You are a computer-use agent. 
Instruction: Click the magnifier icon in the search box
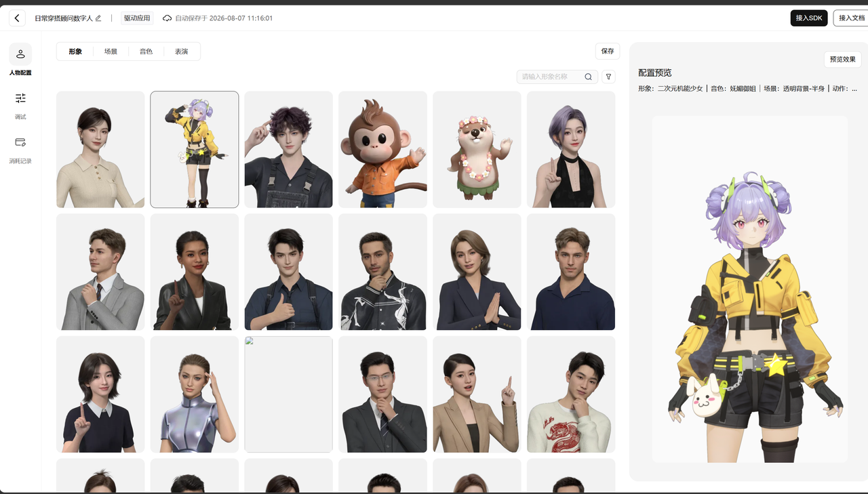(x=589, y=77)
